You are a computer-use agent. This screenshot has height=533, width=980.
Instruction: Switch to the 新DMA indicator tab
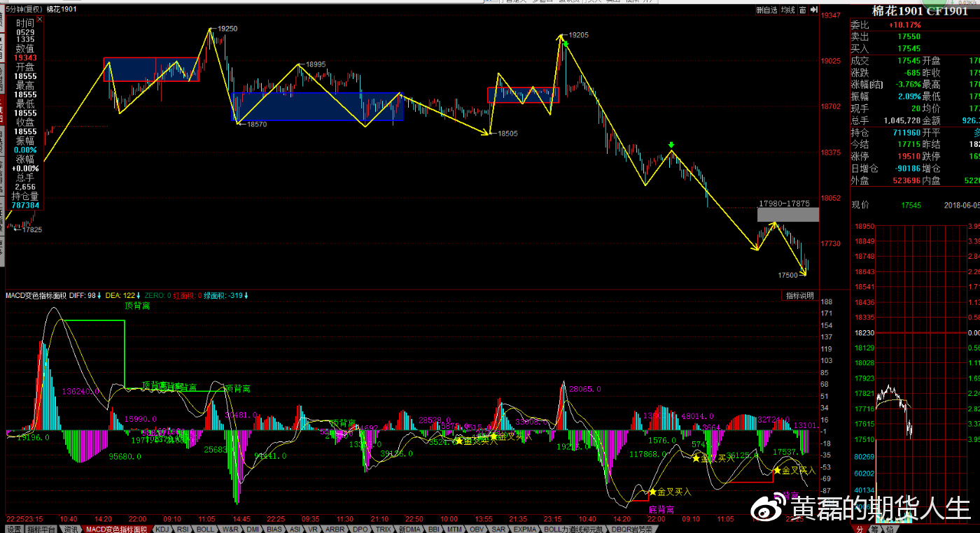(411, 529)
